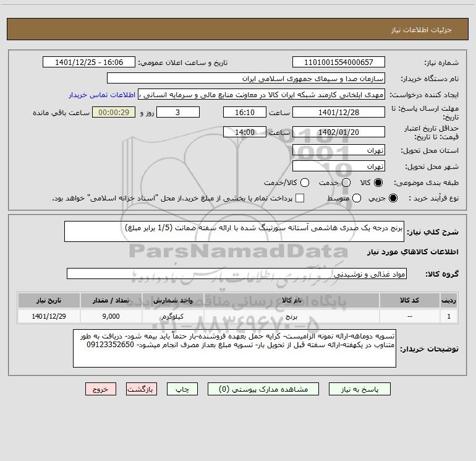This screenshot has width=476, height=461.
Task: Click the تاریخ نیاز column header
Action: pyautogui.click(x=49, y=300)
